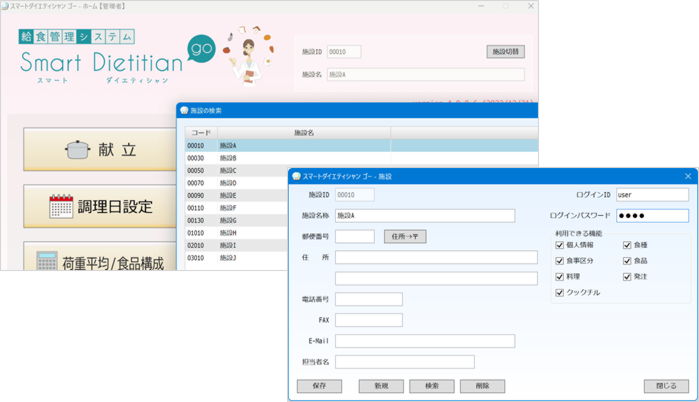Click the Smart Dietitian dietitian character illustration
The height and width of the screenshot is (402, 699).
coord(250,54)
